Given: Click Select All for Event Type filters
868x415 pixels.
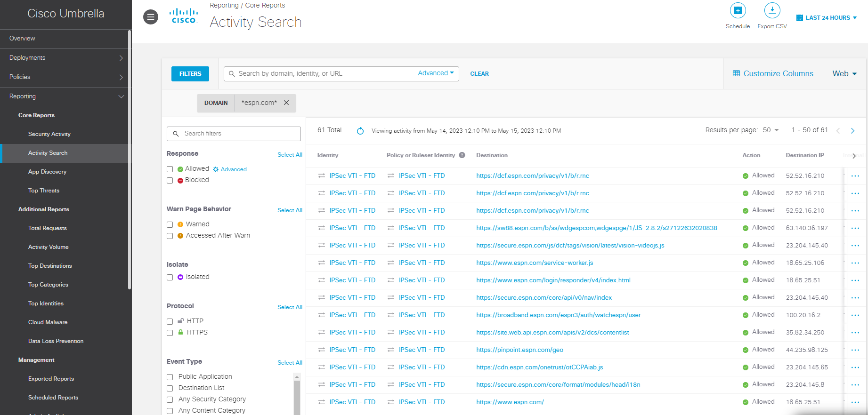Looking at the screenshot, I should [290, 363].
